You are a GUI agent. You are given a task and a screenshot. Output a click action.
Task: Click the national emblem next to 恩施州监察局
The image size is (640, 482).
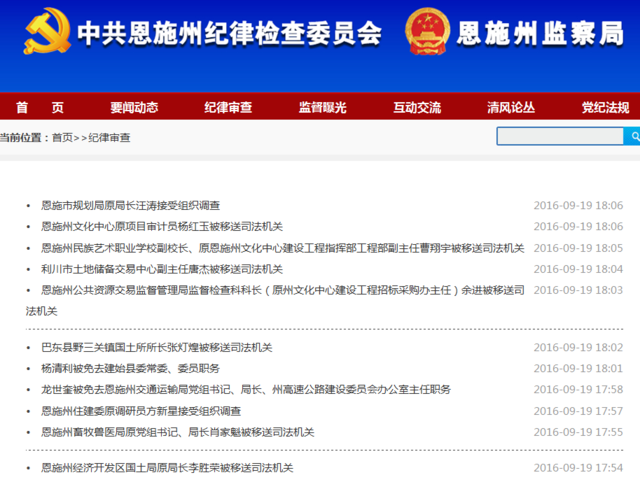pyautogui.click(x=427, y=31)
